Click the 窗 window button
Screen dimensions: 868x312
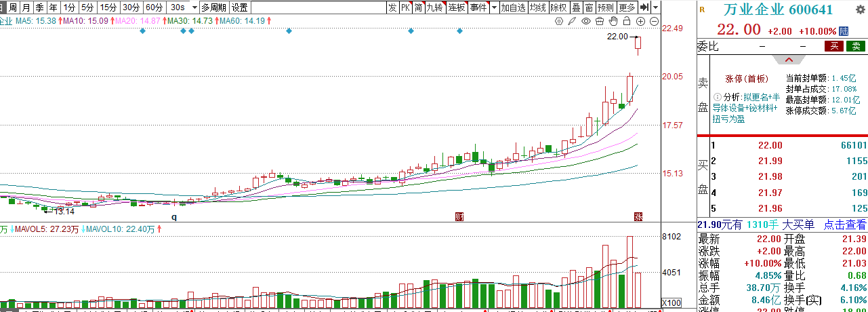pos(590,7)
